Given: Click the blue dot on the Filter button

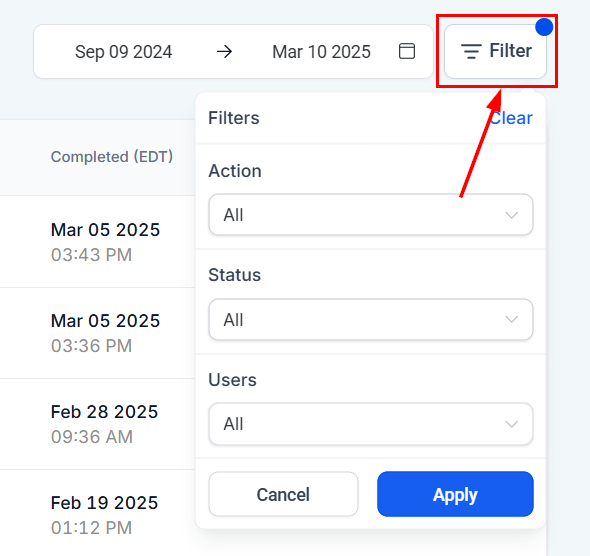Looking at the screenshot, I should click(x=544, y=27).
